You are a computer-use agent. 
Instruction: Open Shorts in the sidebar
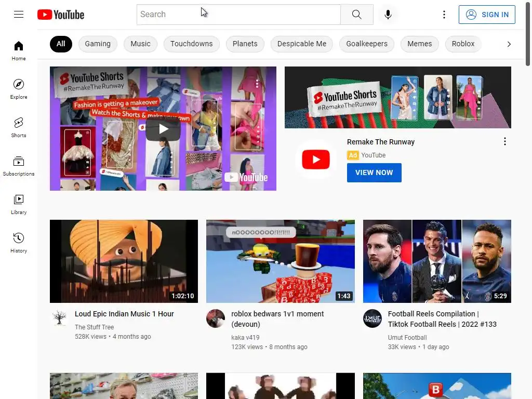(19, 128)
